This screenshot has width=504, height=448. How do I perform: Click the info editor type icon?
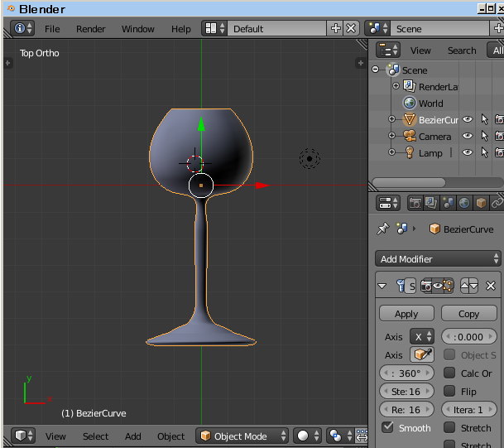[22, 28]
